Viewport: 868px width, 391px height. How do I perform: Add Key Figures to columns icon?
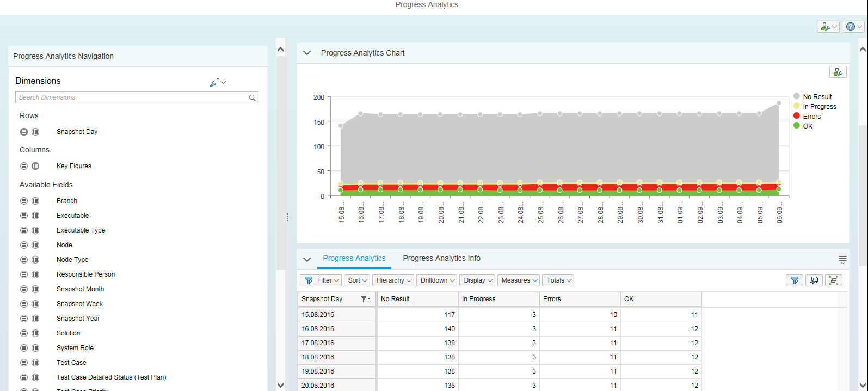click(x=35, y=166)
